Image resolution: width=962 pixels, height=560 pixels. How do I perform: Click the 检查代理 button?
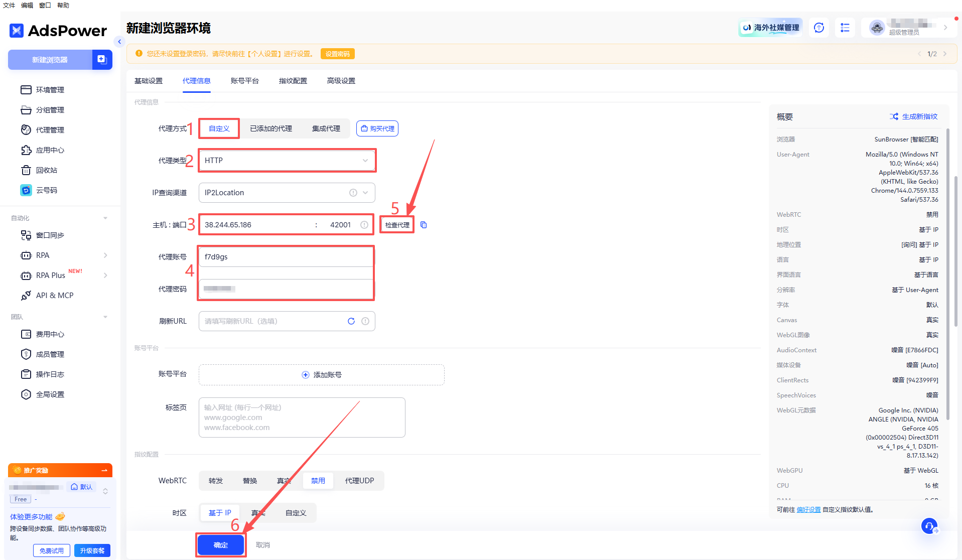point(397,225)
